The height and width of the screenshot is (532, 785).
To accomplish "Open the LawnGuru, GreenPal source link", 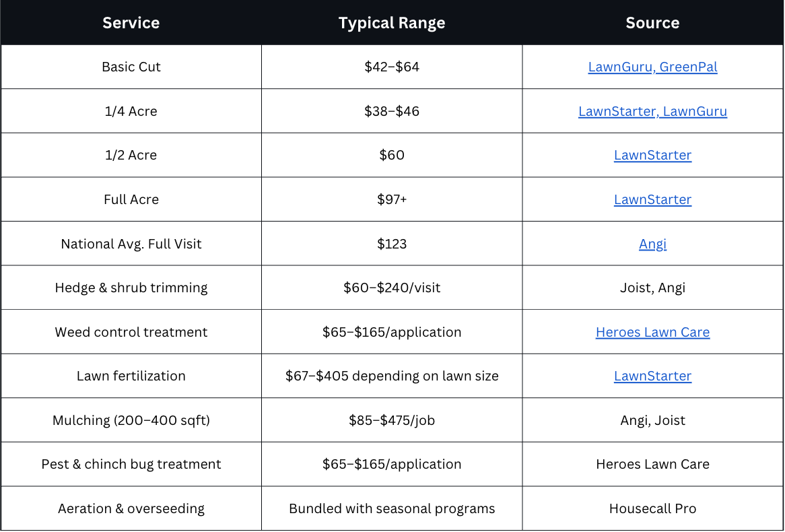I will 652,67.
